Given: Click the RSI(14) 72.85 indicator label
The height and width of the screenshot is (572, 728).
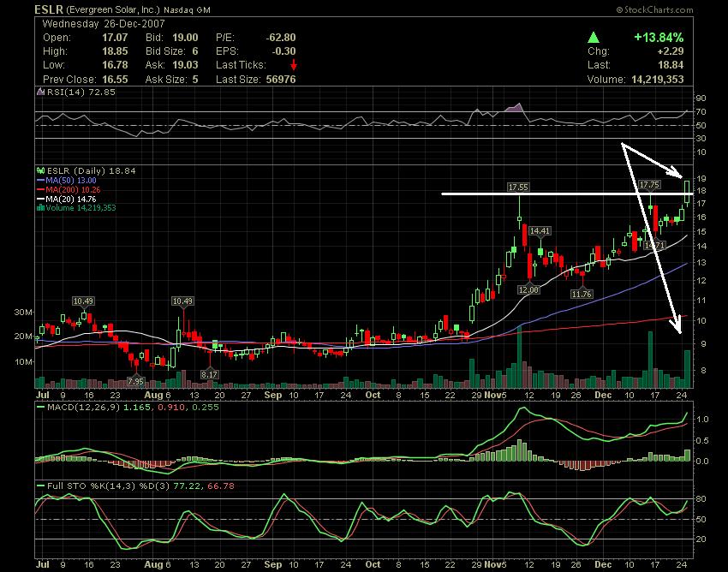Looking at the screenshot, I should click(81, 92).
